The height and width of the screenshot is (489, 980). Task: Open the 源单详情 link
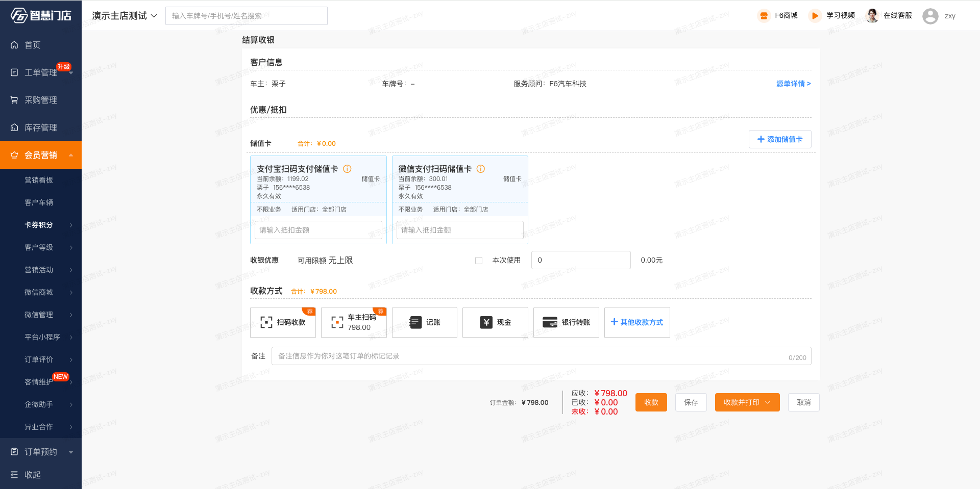coord(793,84)
